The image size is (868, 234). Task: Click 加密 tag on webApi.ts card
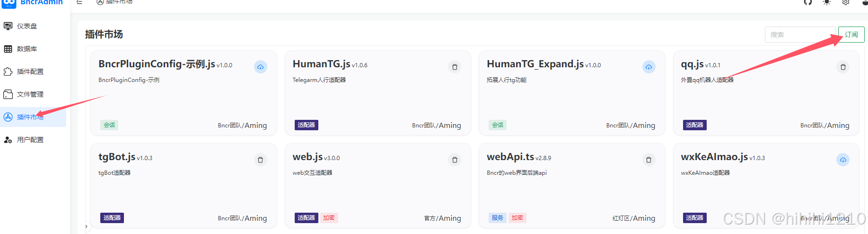coord(517,218)
